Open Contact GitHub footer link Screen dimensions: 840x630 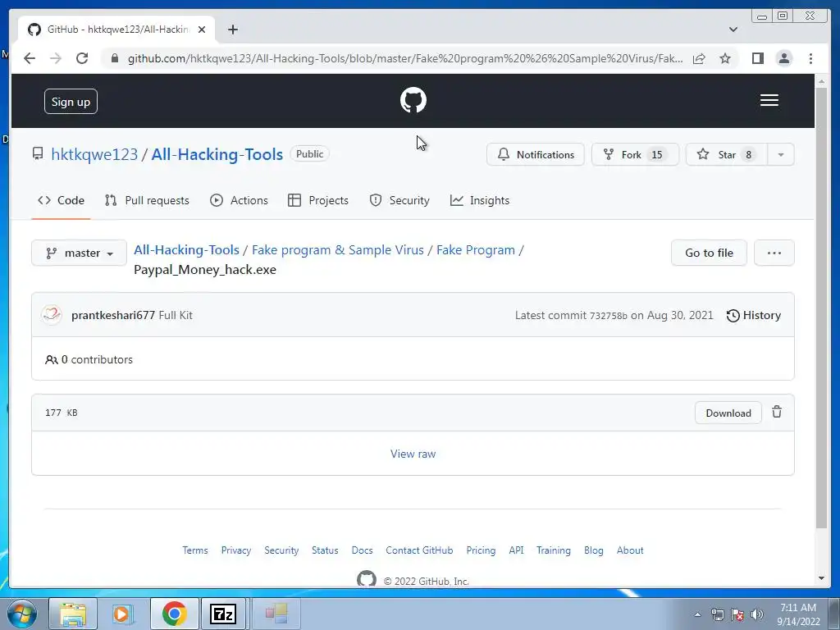[x=419, y=550]
